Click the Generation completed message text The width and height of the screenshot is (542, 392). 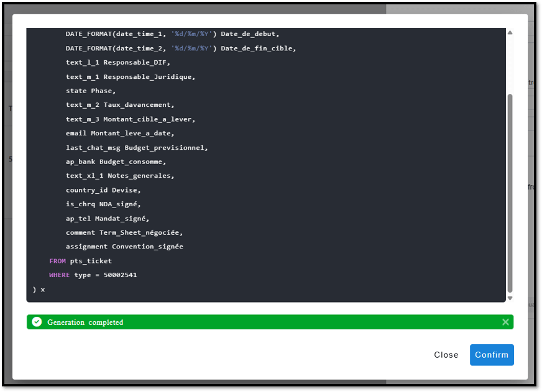(85, 322)
